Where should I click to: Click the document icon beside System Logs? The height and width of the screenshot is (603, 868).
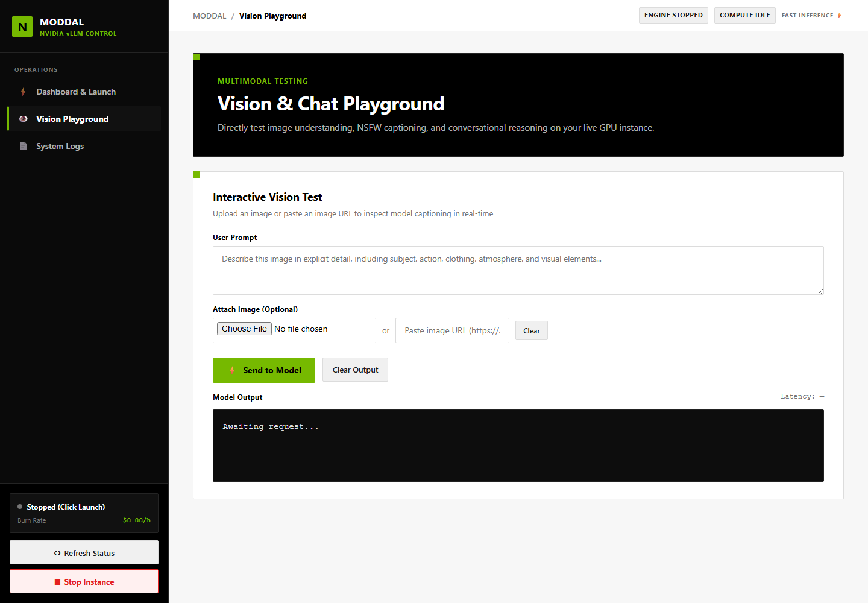click(x=23, y=146)
